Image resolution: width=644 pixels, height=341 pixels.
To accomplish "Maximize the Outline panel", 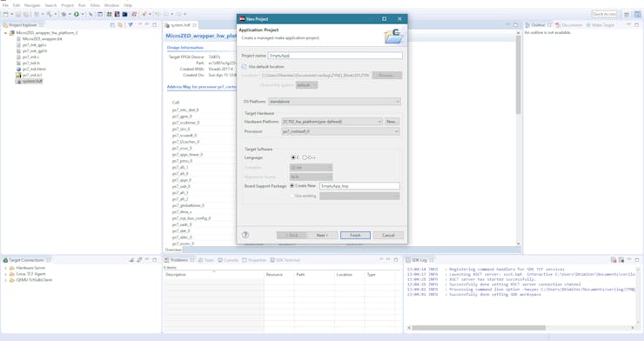I will 637,25.
